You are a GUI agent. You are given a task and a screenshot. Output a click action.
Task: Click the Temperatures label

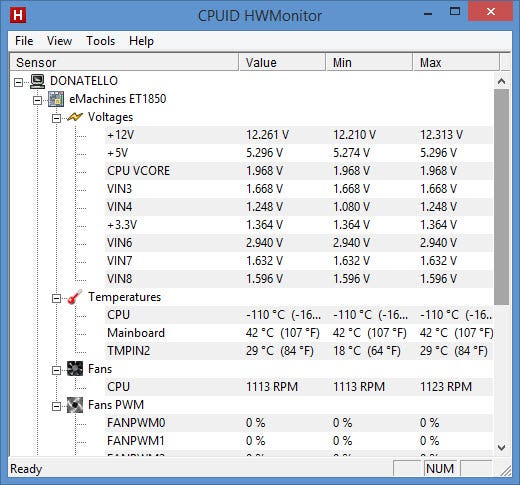[124, 297]
